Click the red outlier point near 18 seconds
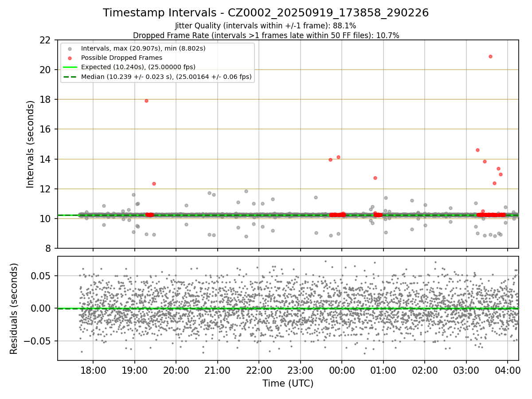This screenshot has height=399, width=532. pos(146,101)
